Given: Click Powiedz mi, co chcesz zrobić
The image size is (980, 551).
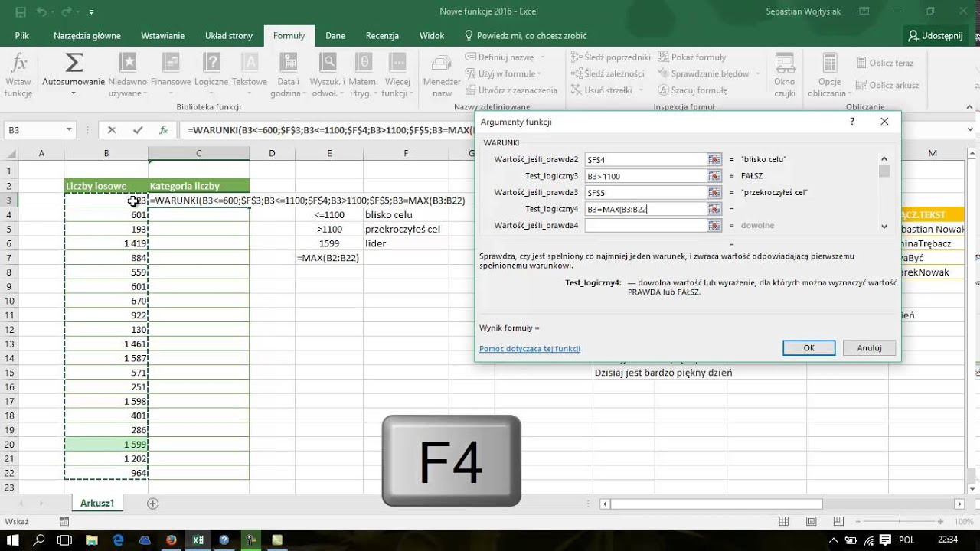Looking at the screenshot, I should 526,35.
